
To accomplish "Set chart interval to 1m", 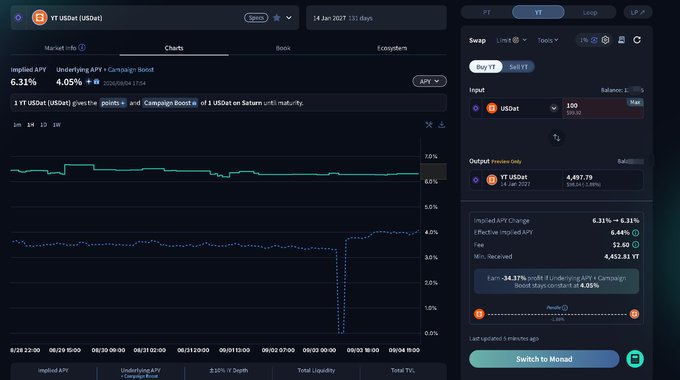I will point(17,125).
